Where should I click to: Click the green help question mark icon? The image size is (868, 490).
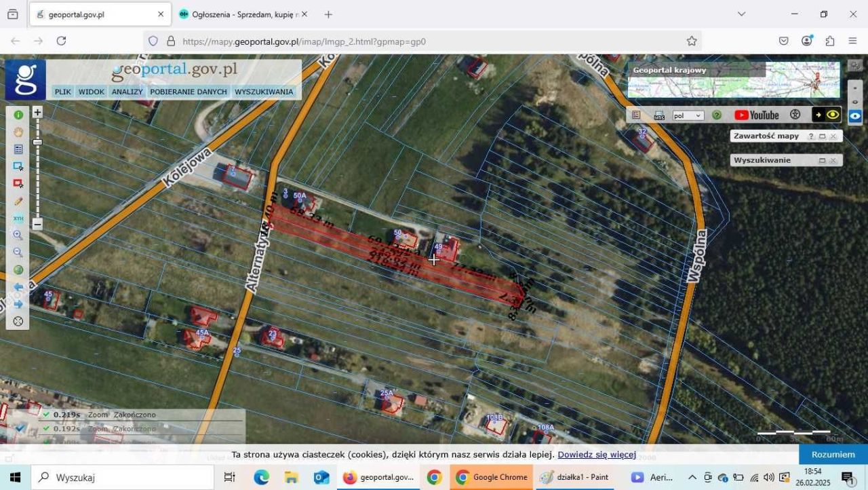pos(717,115)
